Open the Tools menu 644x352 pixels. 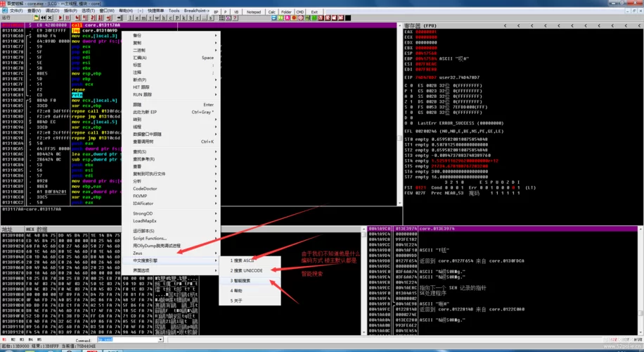pyautogui.click(x=174, y=11)
